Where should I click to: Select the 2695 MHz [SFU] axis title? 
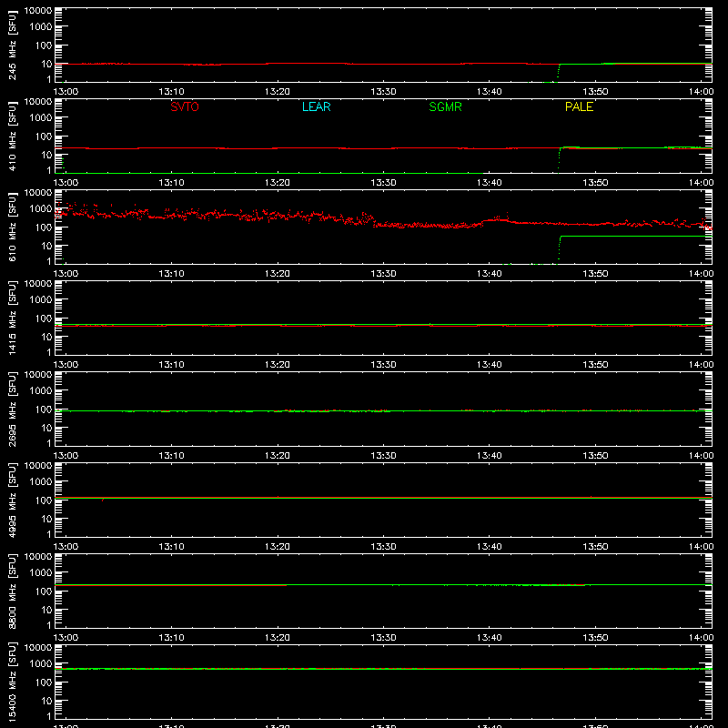click(x=12, y=409)
